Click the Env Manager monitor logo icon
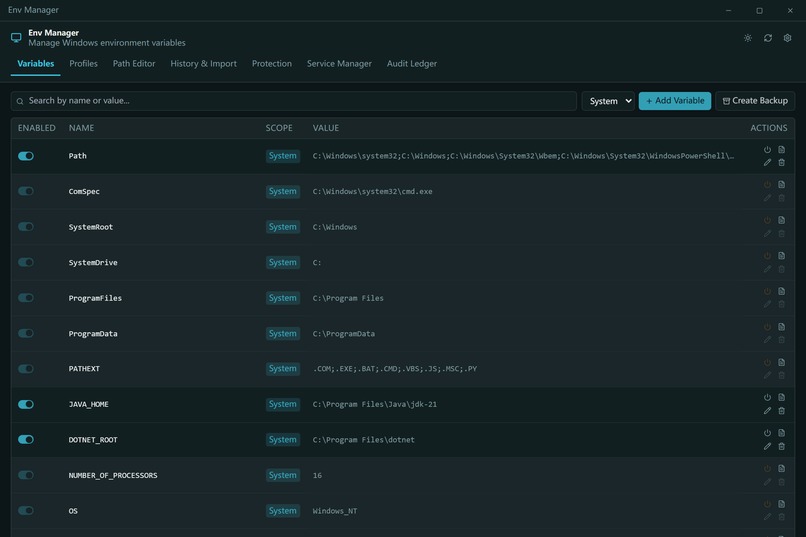The height and width of the screenshot is (537, 806). pos(16,38)
